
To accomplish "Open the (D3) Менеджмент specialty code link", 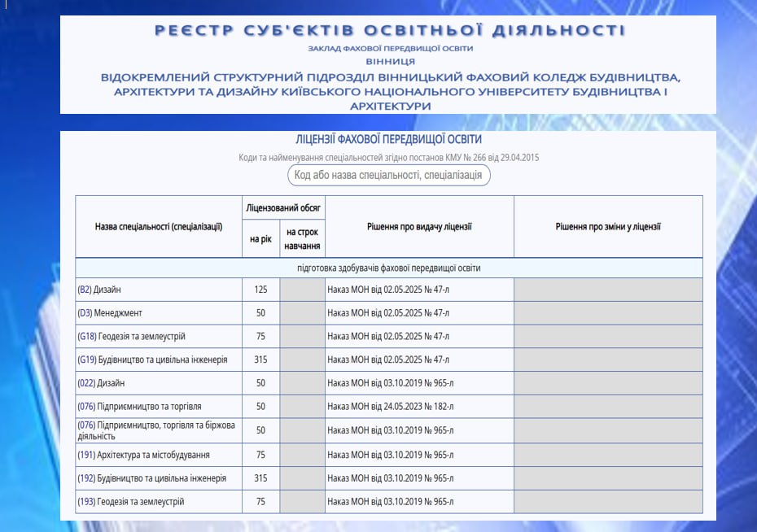I will pyautogui.click(x=85, y=312).
